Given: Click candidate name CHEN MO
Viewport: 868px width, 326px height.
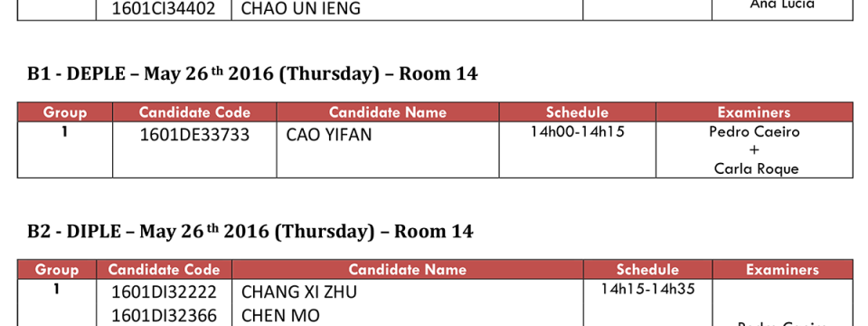Looking at the screenshot, I should point(280,315).
